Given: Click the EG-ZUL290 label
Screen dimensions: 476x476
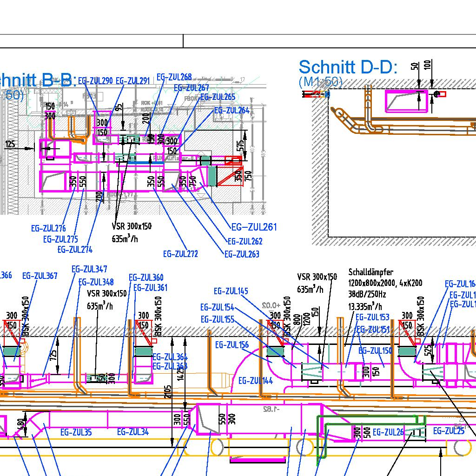Looking at the screenshot, I should [x=95, y=81].
